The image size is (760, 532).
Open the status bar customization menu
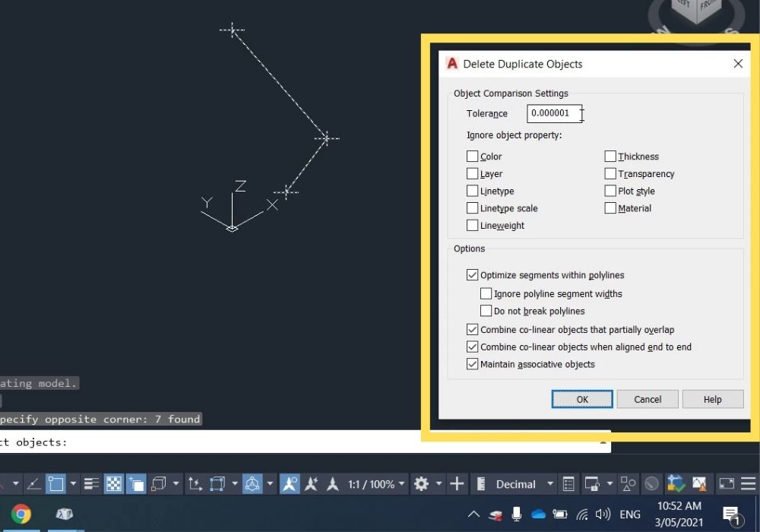(x=747, y=483)
